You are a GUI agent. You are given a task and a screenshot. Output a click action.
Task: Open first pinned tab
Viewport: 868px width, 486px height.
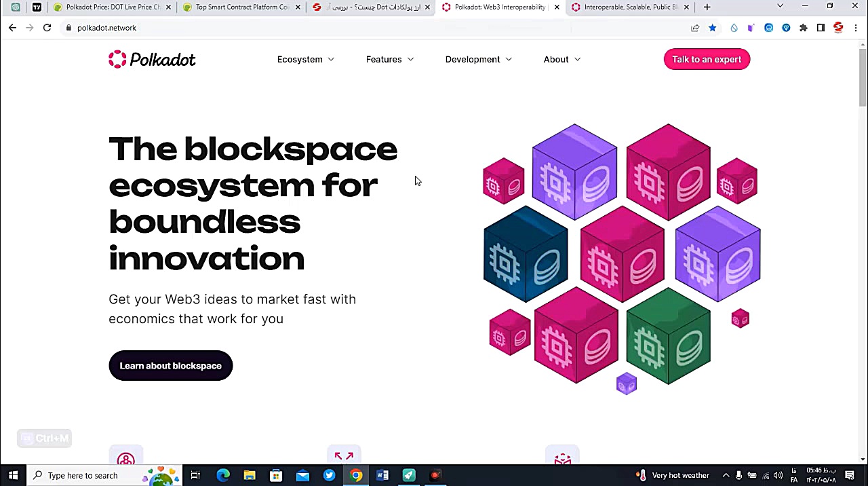16,7
